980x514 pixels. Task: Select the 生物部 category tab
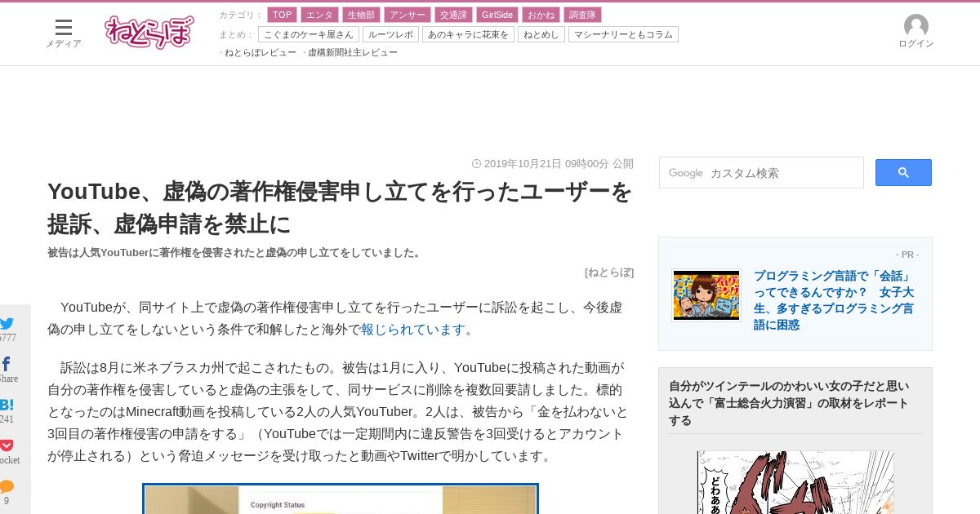click(361, 15)
